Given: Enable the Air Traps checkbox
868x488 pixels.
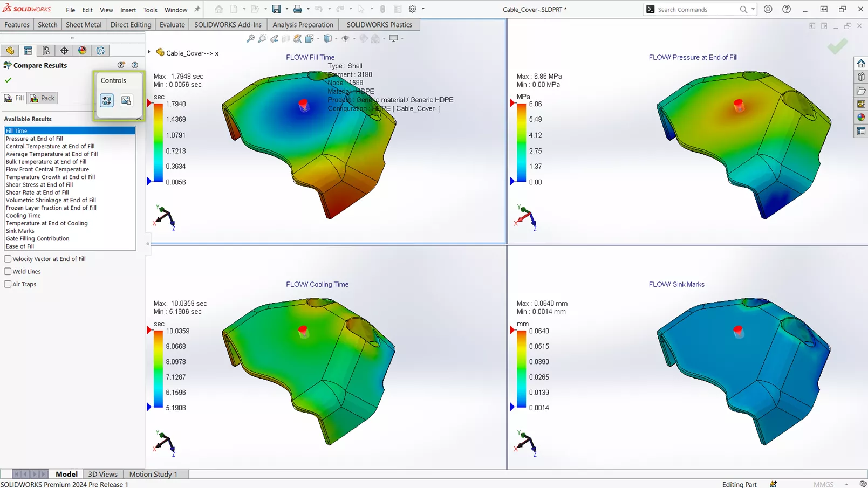Looking at the screenshot, I should 8,284.
